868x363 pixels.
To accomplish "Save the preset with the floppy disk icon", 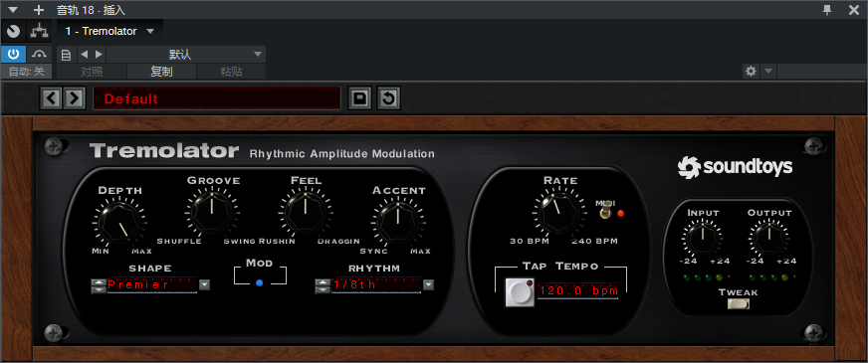I will point(359,98).
